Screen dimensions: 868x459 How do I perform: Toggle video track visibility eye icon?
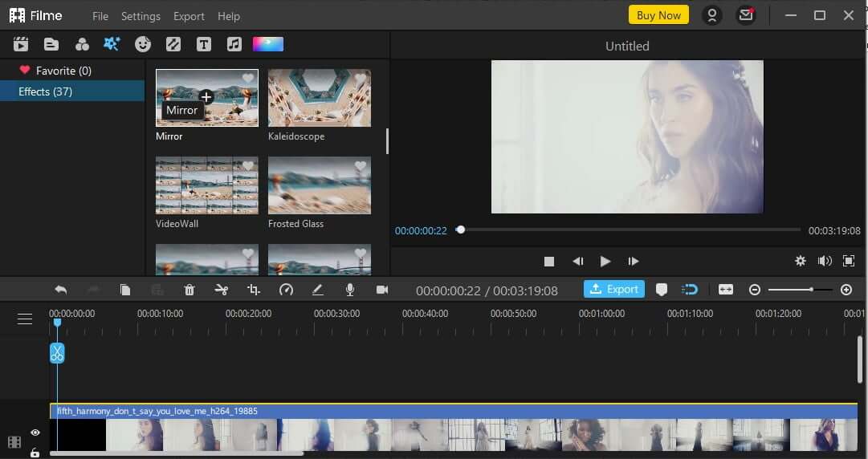(35, 433)
